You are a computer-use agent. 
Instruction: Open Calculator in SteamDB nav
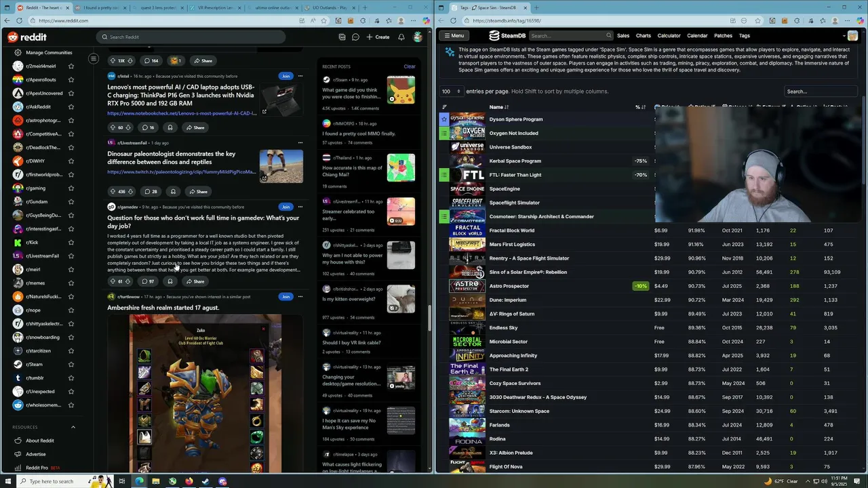click(x=669, y=36)
